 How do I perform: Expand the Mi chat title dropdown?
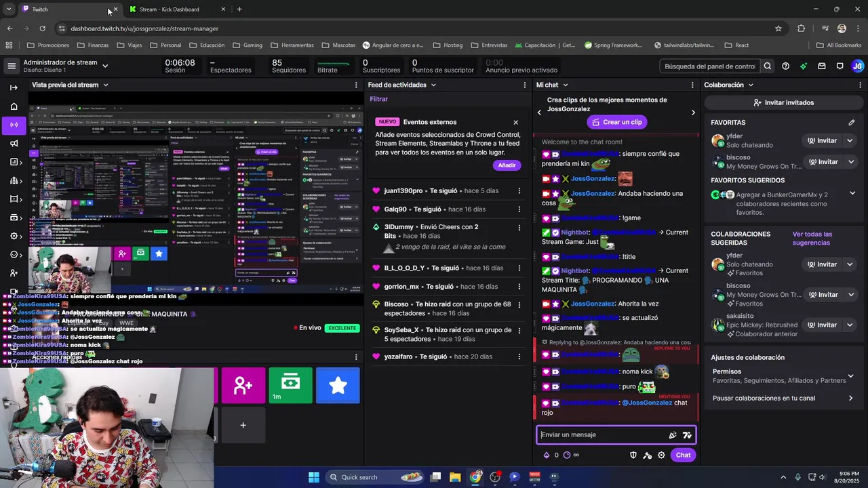(x=565, y=85)
